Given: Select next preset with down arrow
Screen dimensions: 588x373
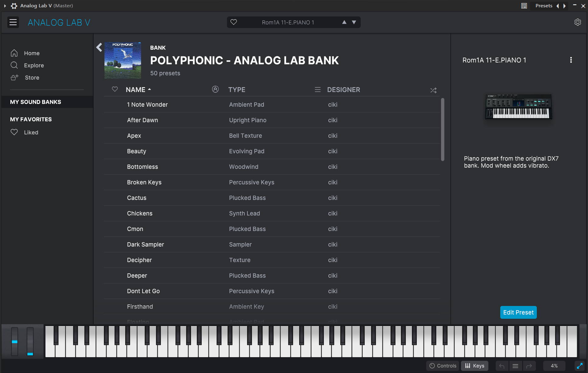Looking at the screenshot, I should pos(354,22).
